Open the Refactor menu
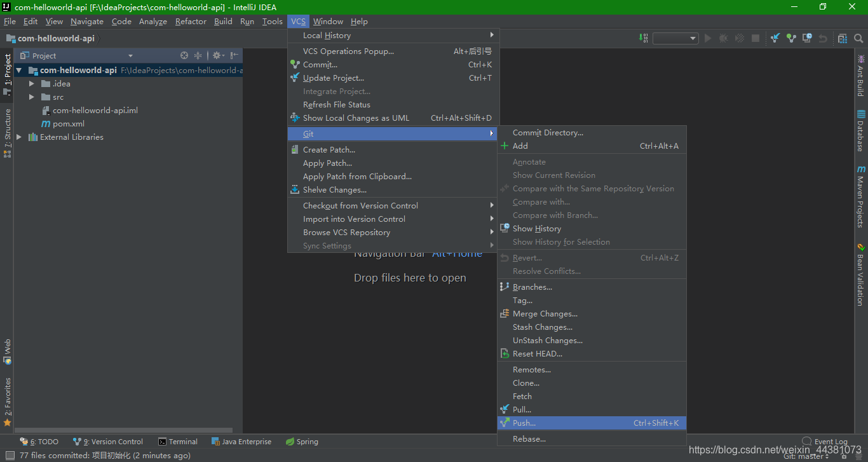Viewport: 868px width, 462px height. coord(191,22)
